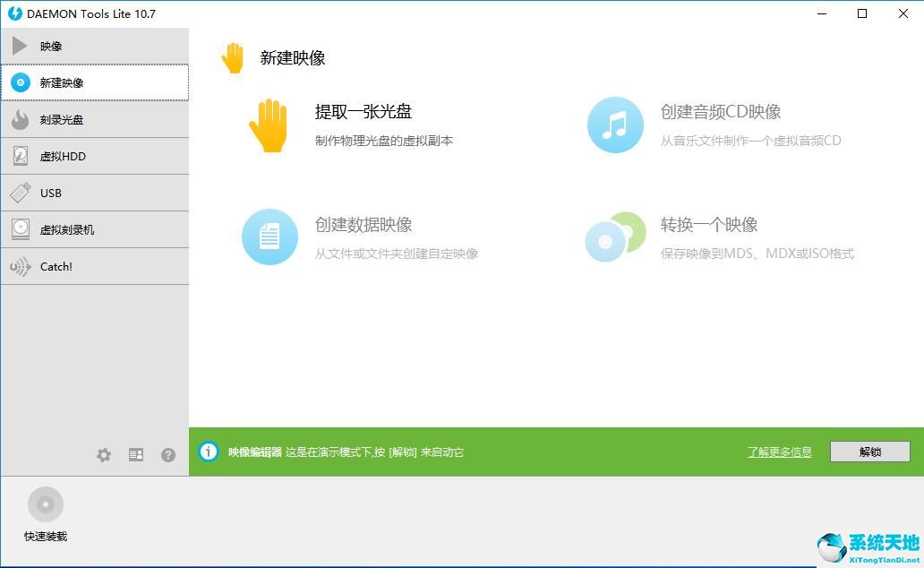This screenshot has width=924, height=568.
Task: Select the 虚拟刻录机 sidebar item
Action: [x=95, y=229]
